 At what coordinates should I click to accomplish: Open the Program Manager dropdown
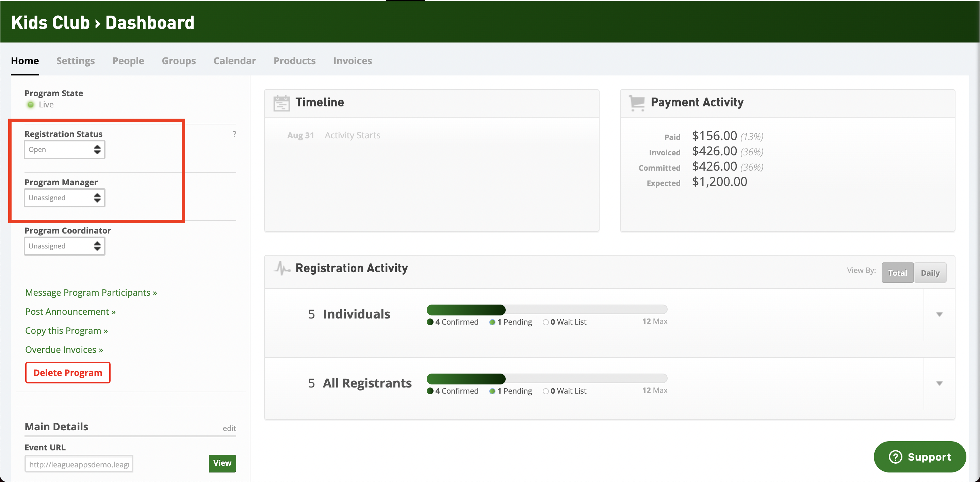64,198
